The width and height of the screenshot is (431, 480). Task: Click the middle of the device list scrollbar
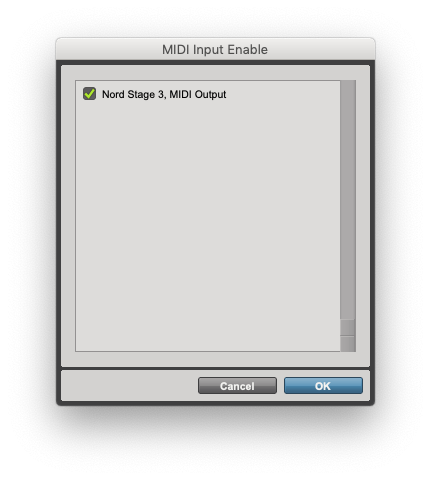[348, 200]
